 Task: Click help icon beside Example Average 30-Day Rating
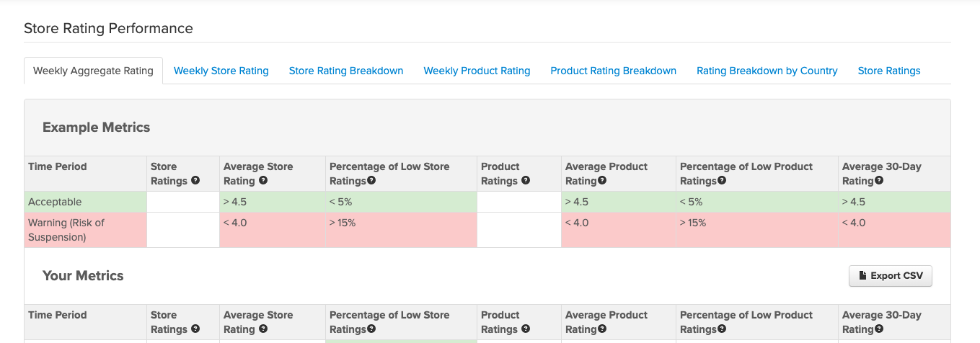pos(879,182)
